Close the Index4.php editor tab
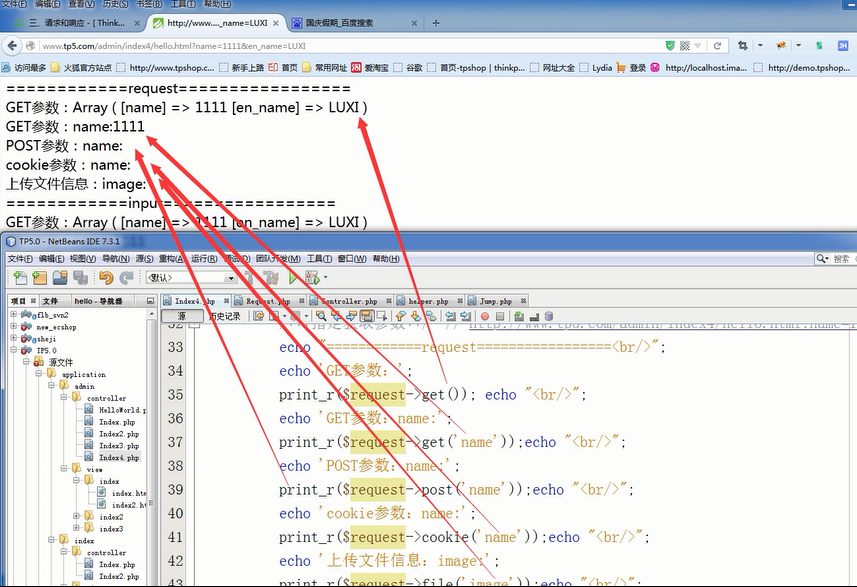The image size is (857, 587). click(x=226, y=301)
